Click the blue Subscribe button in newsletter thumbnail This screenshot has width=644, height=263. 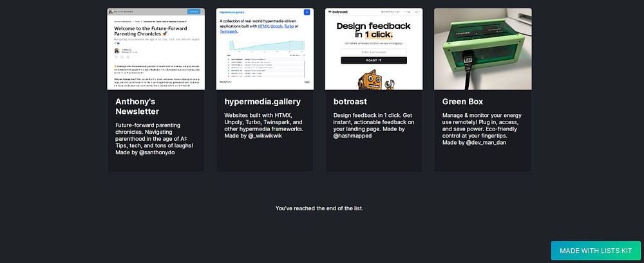coord(193,12)
